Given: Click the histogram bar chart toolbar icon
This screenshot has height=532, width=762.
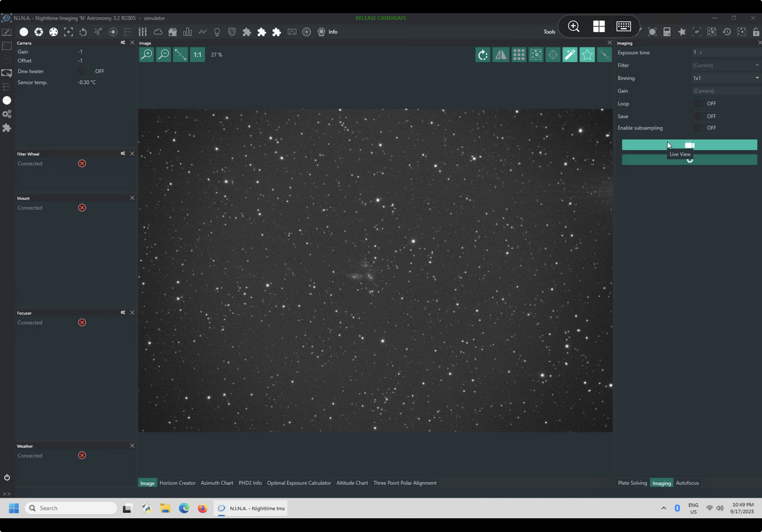Looking at the screenshot, I should 187,32.
